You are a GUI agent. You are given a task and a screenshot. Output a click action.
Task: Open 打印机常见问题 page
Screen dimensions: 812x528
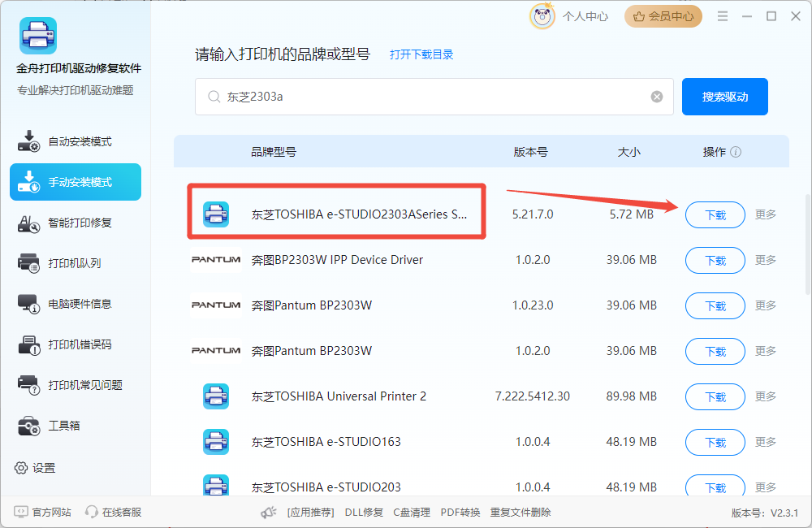[76, 385]
